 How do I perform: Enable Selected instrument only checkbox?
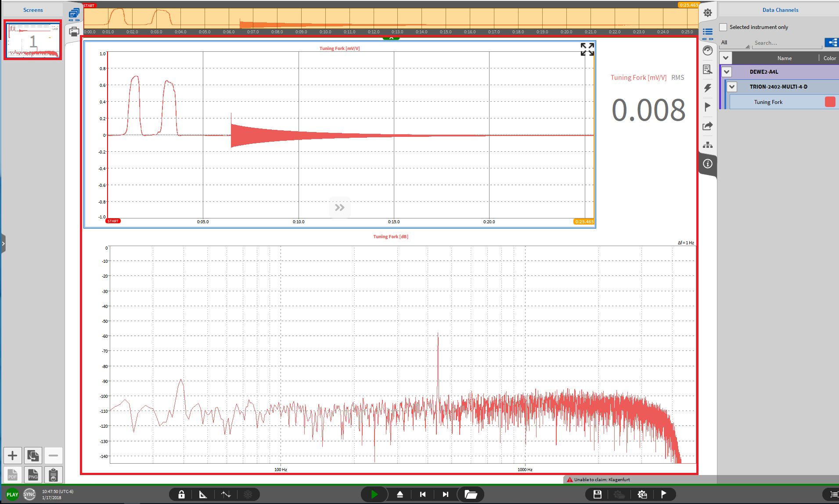click(x=723, y=27)
